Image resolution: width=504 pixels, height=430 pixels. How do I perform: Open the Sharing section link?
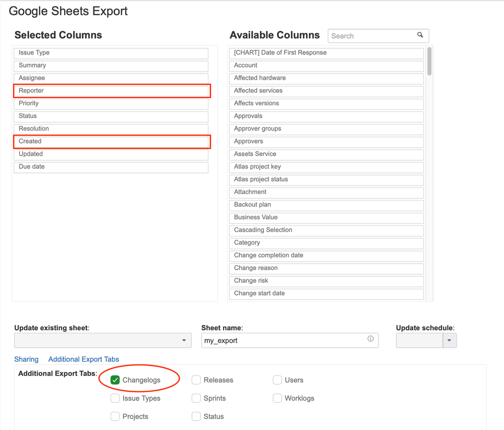click(x=26, y=359)
